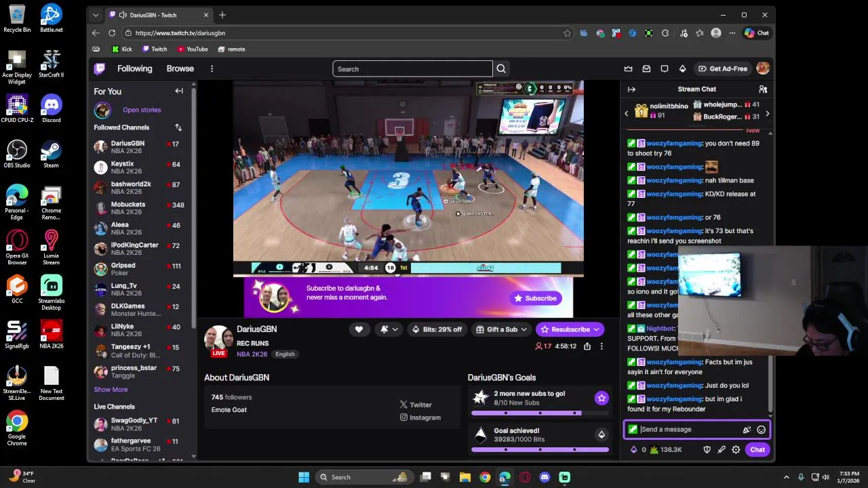Click the purple Subscribe banner button
Image resolution: width=868 pixels, height=488 pixels.
(536, 298)
